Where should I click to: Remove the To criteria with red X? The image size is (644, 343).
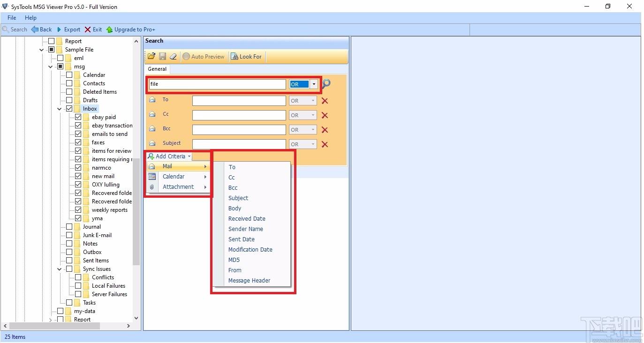(325, 101)
